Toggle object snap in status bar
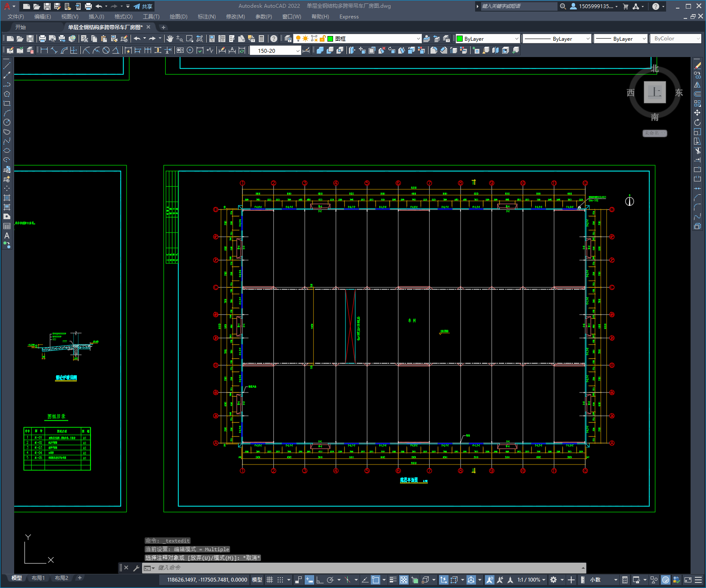 [x=376, y=580]
